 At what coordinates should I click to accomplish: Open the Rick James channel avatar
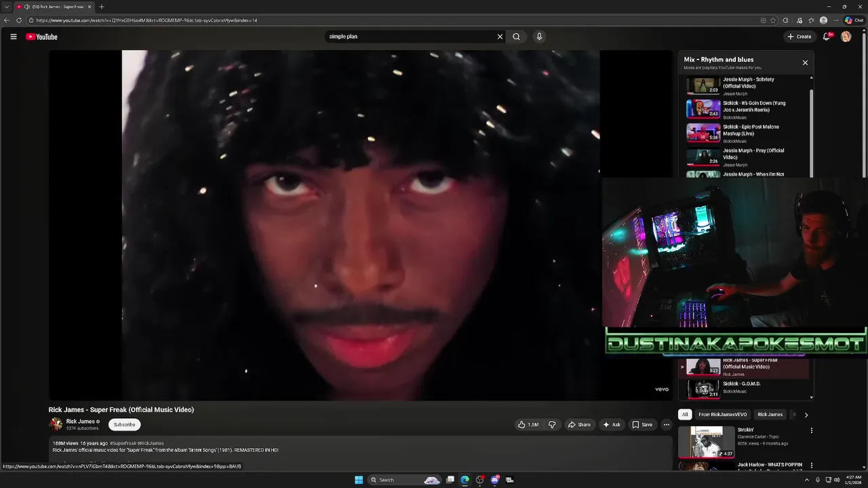pyautogui.click(x=56, y=425)
